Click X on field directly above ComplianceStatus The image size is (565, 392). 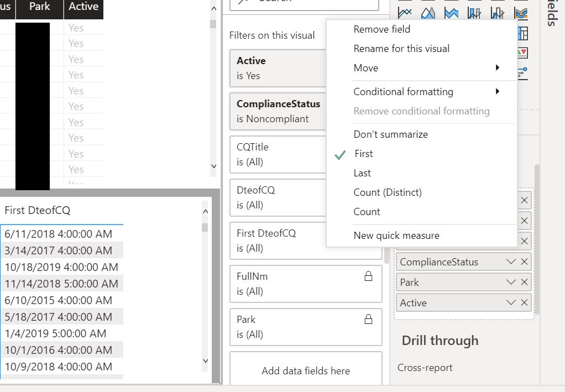[x=524, y=241]
